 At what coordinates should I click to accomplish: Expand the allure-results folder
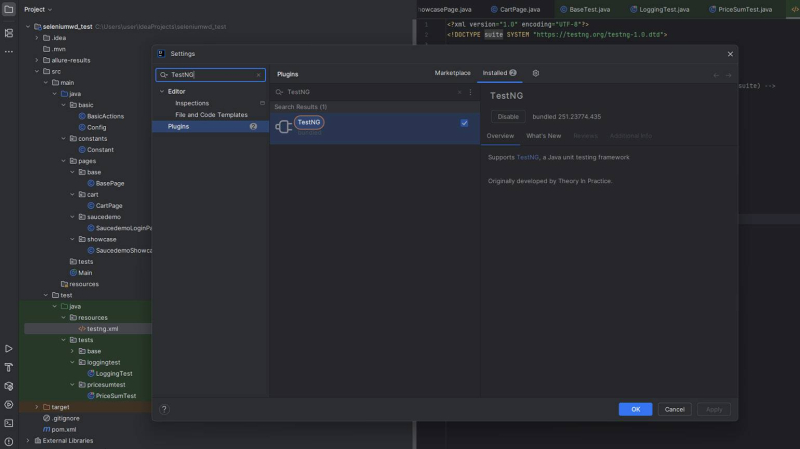[37, 60]
